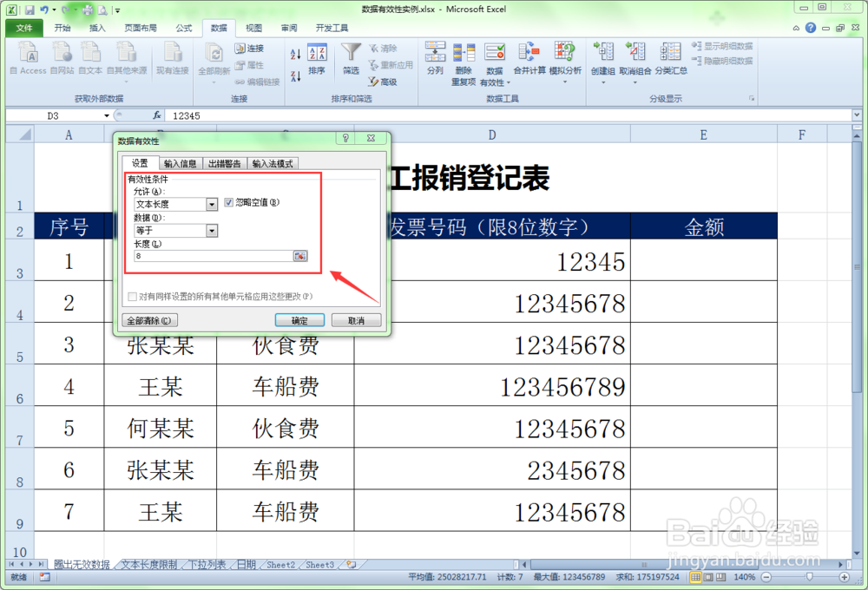
Task: Expand the formula bar
Action: tap(857, 115)
